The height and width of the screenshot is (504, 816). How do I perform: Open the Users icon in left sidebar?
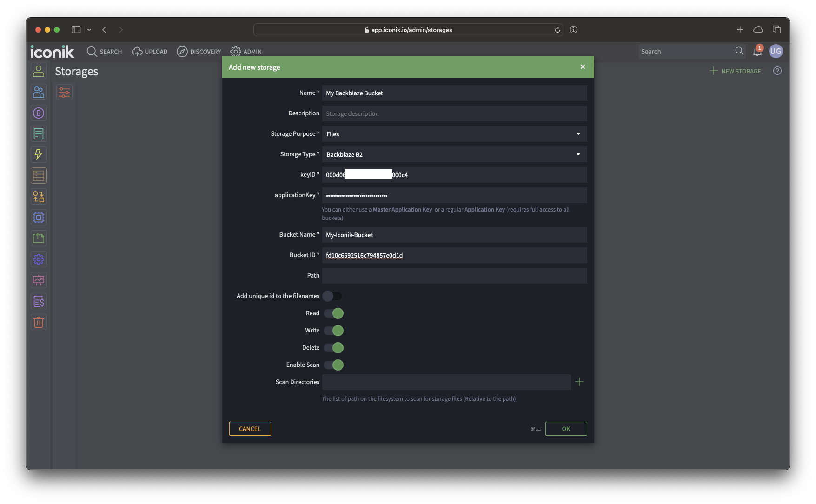39,71
